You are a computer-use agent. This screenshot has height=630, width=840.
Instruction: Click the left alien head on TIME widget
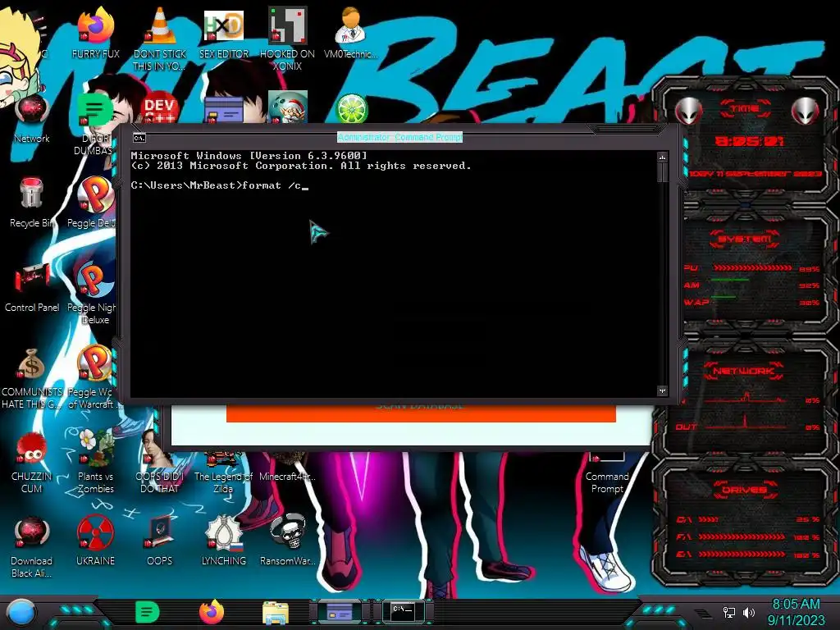(x=688, y=111)
